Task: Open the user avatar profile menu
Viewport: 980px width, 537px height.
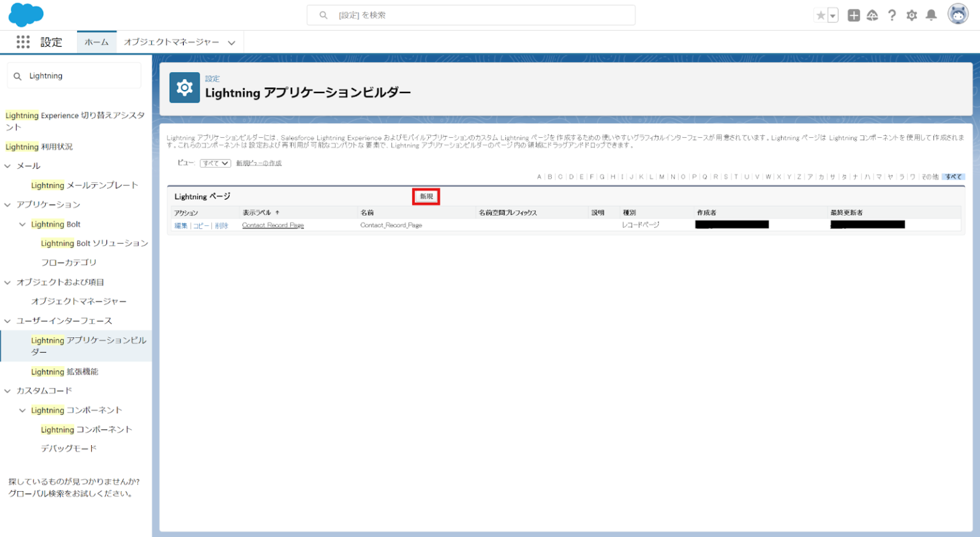Action: point(958,14)
